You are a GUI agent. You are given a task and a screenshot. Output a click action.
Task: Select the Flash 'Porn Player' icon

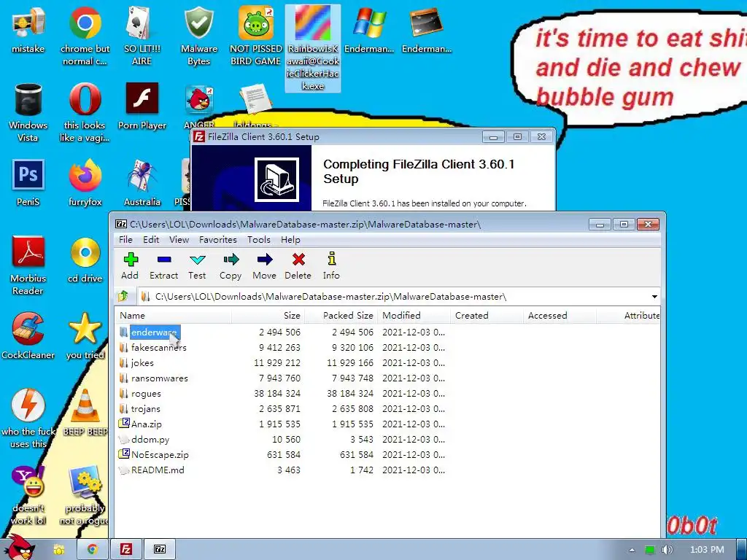click(142, 106)
